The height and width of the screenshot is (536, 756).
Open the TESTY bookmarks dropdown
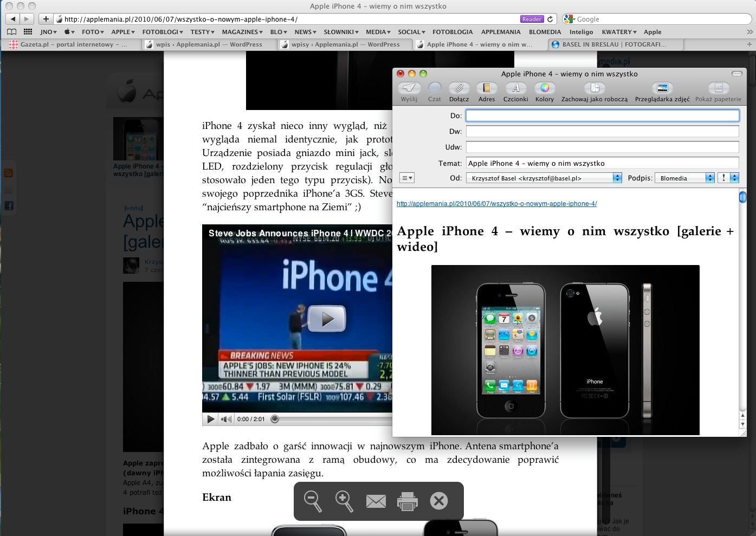203,32
